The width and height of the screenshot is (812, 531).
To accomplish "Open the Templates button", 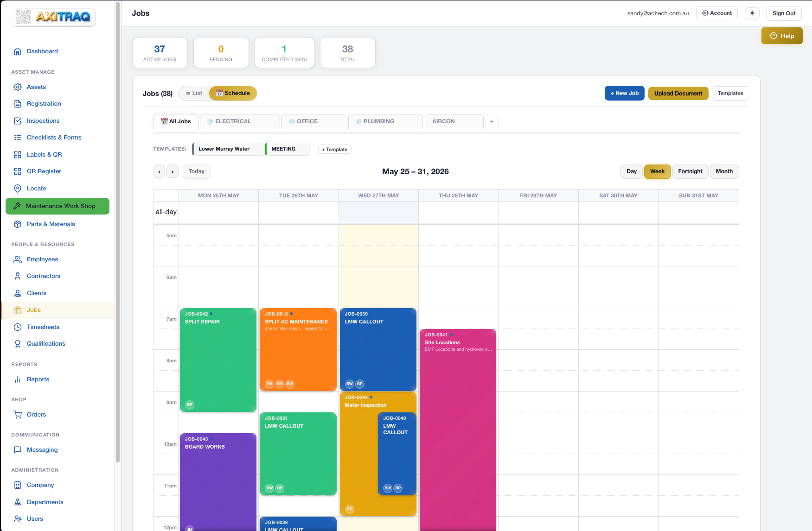I will [x=730, y=94].
